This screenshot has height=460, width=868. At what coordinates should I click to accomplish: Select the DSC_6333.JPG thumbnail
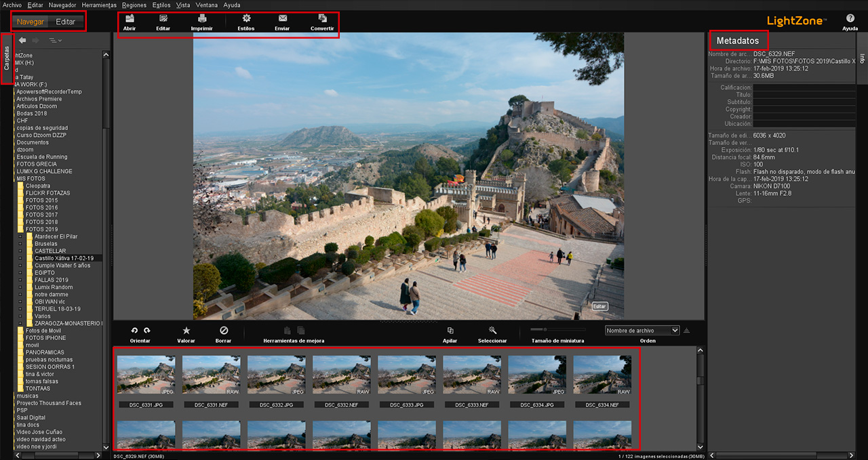406,373
